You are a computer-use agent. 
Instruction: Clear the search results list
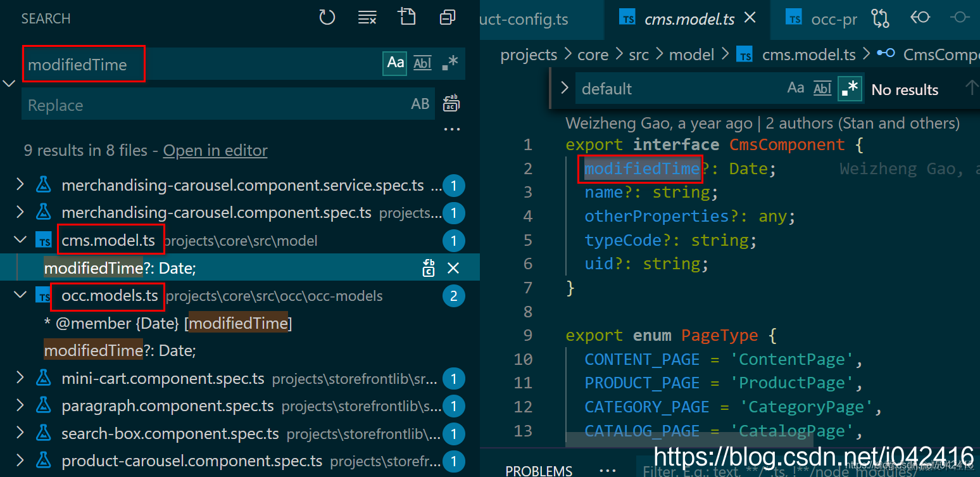click(x=367, y=18)
